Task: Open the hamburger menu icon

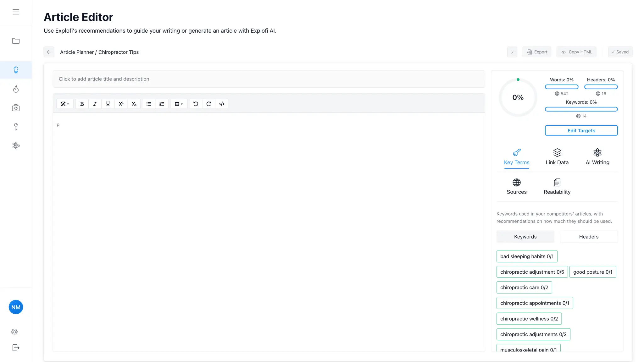Action: tap(16, 12)
